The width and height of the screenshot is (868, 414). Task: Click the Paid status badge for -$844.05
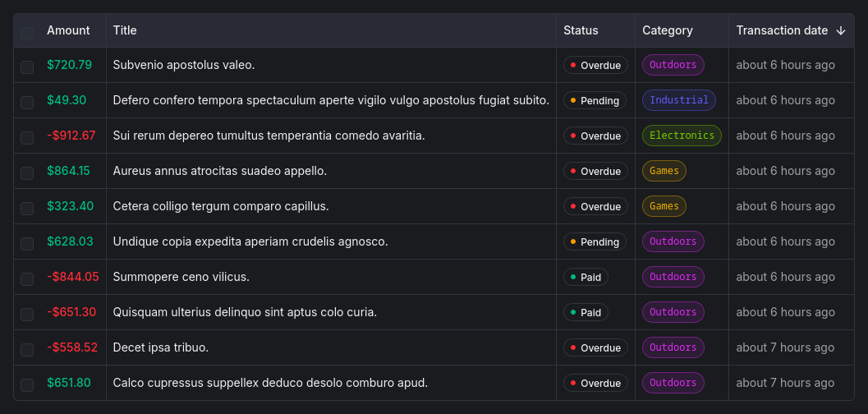click(586, 278)
